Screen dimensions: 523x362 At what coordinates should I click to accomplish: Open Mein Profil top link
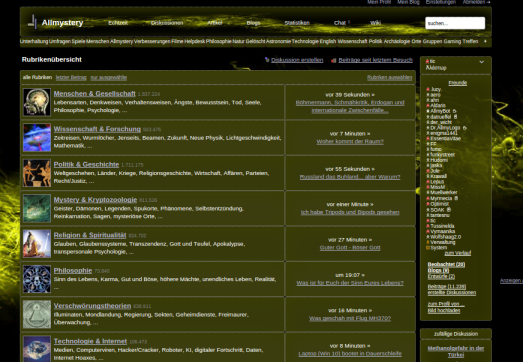click(x=379, y=2)
